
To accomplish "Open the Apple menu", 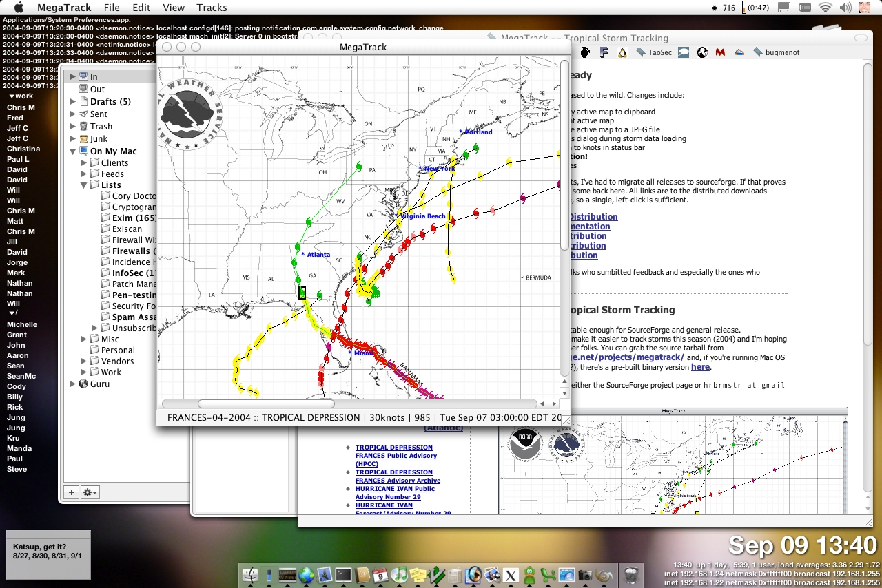I will coord(19,8).
